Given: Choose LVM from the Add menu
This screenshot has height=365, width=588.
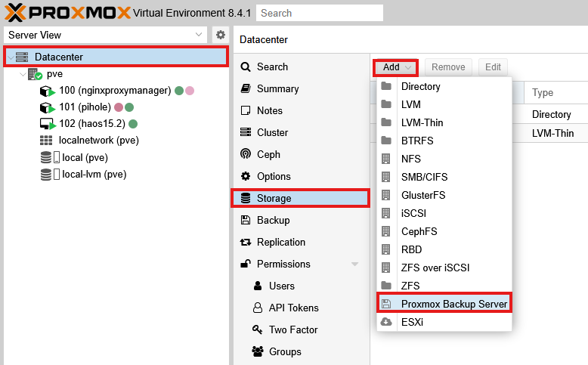Looking at the screenshot, I should pyautogui.click(x=444, y=104).
